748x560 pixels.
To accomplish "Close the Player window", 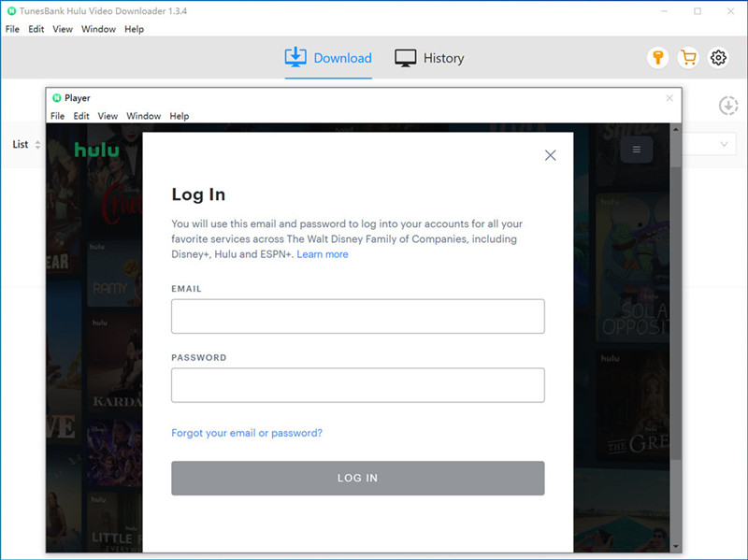I will [x=669, y=98].
